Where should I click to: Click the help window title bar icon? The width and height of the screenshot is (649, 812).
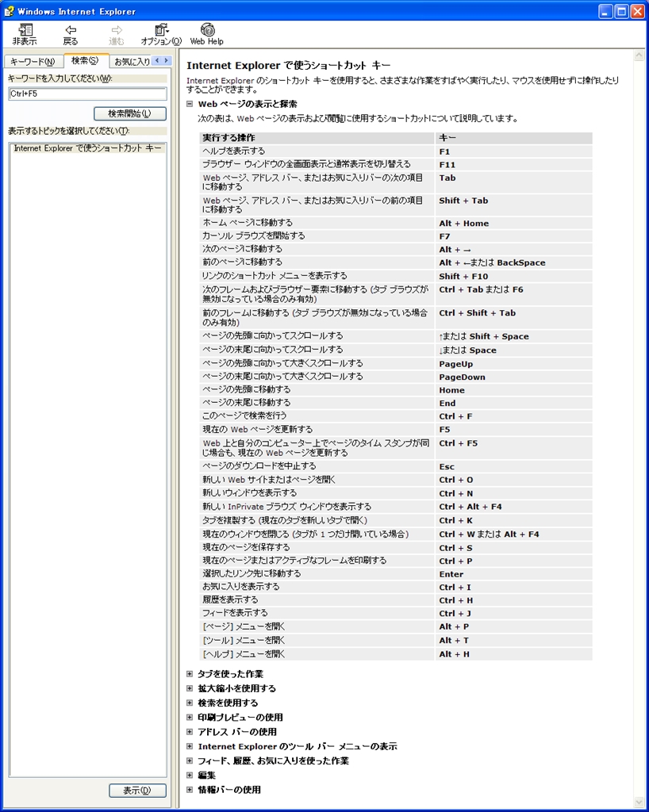(x=9, y=11)
